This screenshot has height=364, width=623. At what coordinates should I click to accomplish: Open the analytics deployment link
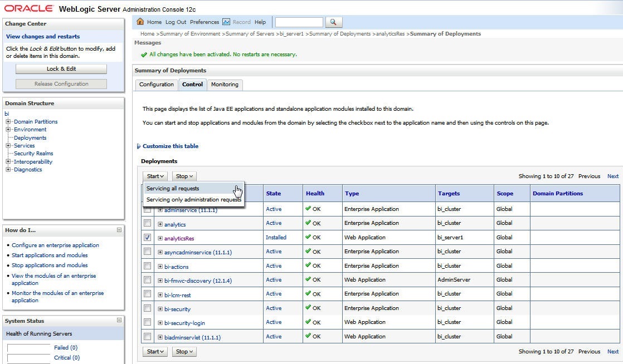(175, 225)
